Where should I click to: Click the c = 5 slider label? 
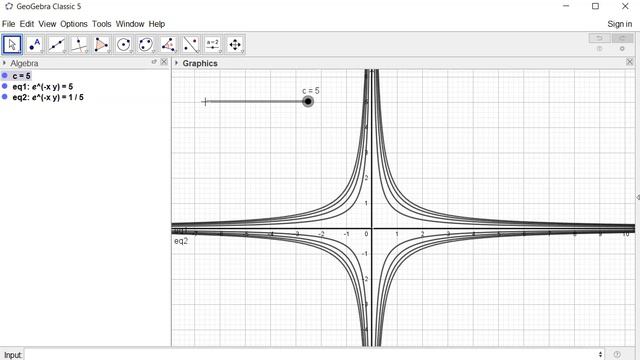click(x=311, y=91)
